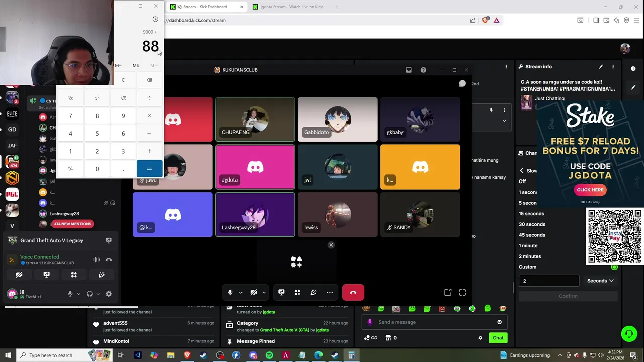Select 30 seconds slow mode
The height and width of the screenshot is (362, 644).
point(532,224)
